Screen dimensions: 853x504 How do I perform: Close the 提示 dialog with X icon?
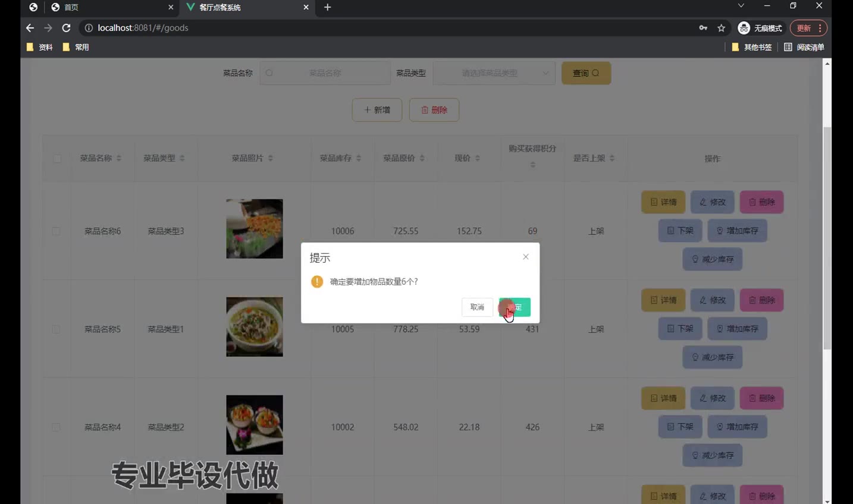(x=526, y=257)
